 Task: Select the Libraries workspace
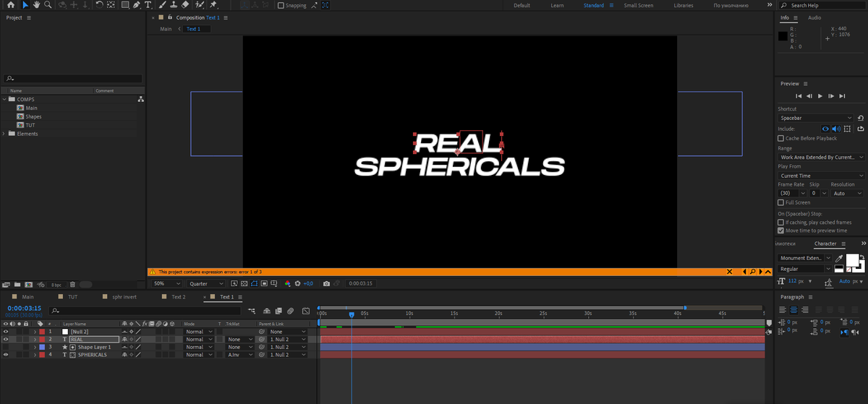[683, 5]
